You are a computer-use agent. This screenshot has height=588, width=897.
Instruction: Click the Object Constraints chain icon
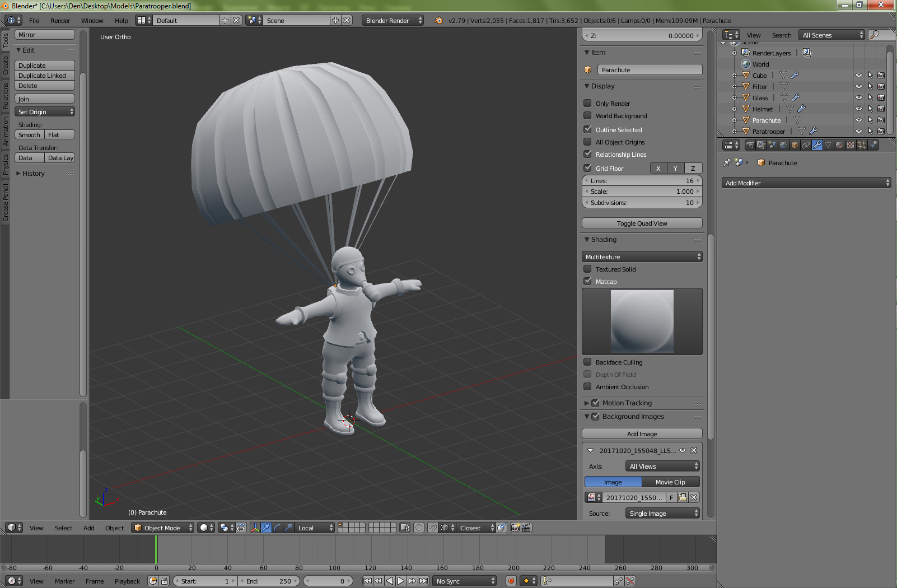[806, 145]
